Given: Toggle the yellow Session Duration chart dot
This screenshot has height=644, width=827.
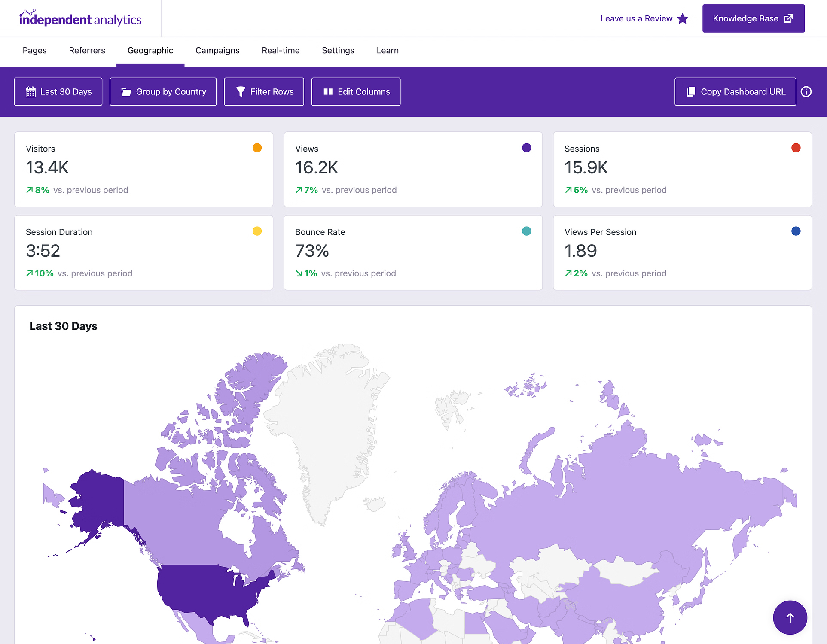Looking at the screenshot, I should coord(257,231).
